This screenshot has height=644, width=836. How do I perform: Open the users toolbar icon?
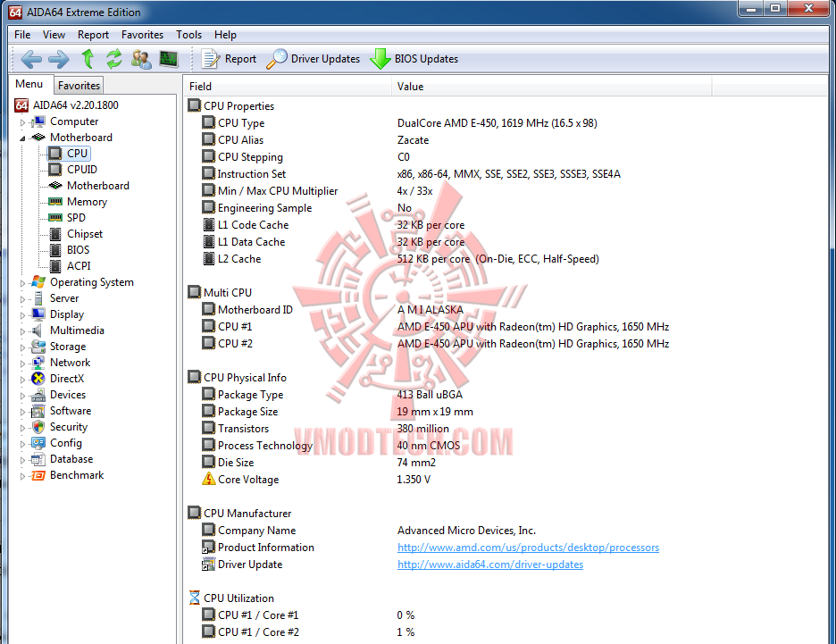(141, 59)
